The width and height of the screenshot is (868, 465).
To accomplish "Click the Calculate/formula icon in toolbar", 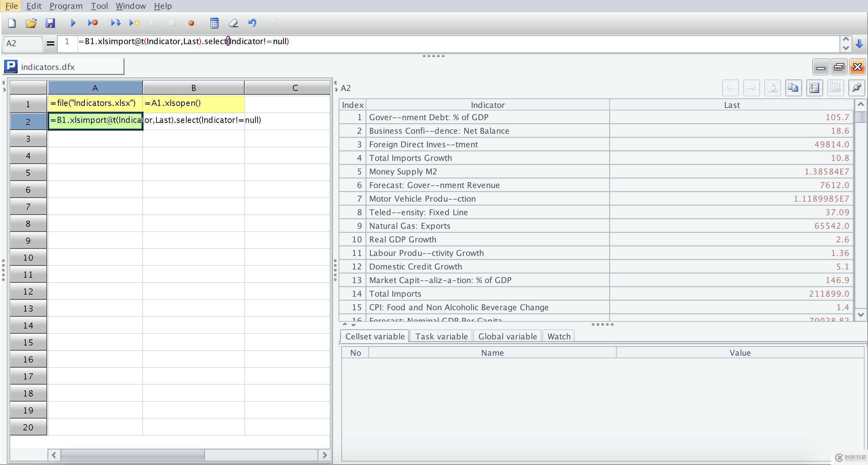I will [x=214, y=23].
